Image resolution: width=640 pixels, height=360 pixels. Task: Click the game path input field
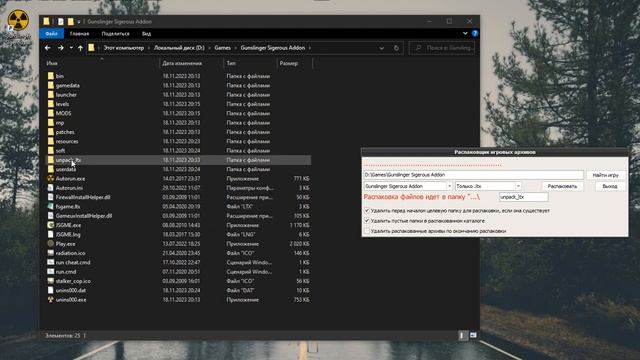(473, 175)
